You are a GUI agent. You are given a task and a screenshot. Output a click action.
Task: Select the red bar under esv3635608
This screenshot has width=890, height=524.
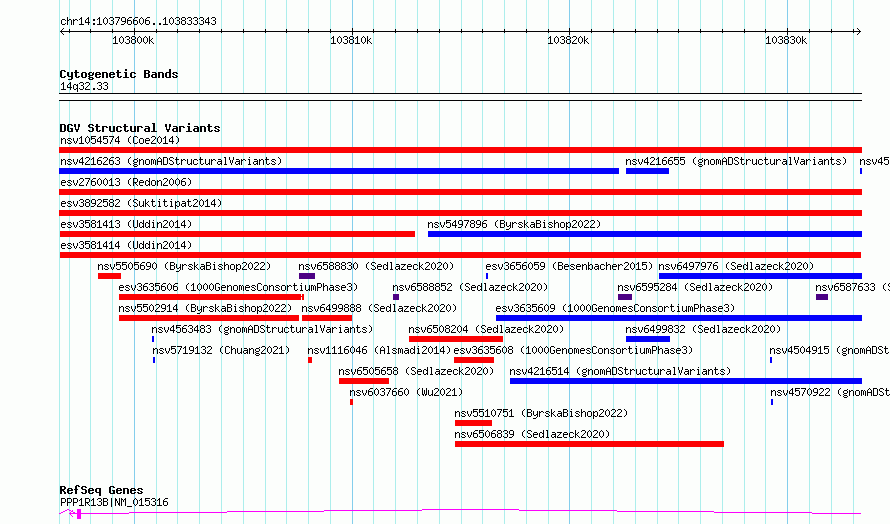(x=474, y=360)
